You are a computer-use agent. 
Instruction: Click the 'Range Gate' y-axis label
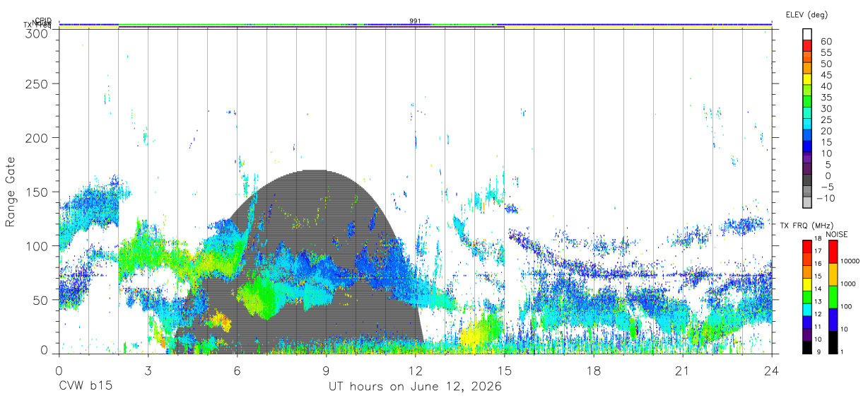[x=11, y=192]
